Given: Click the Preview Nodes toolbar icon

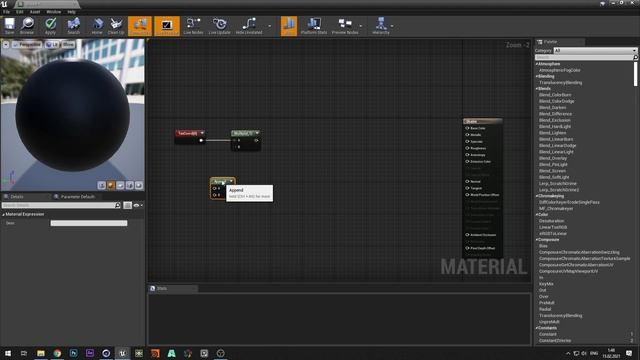Looking at the screenshot, I should click(345, 26).
